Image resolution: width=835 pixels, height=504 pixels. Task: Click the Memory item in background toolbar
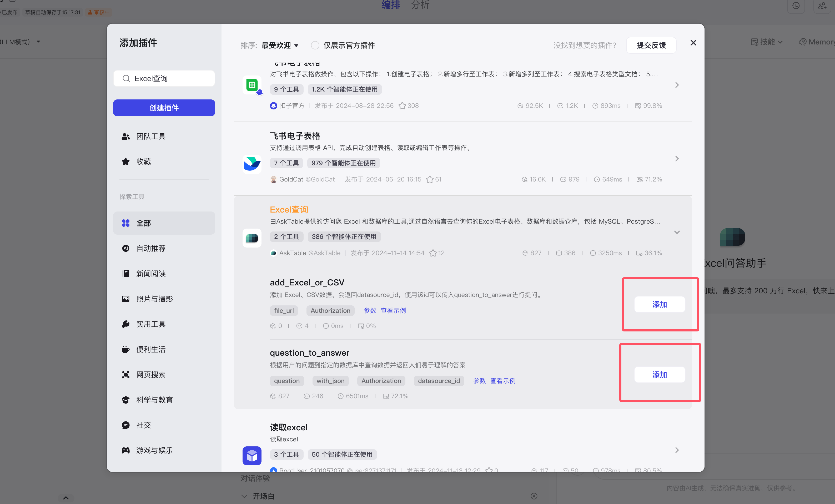[x=817, y=42]
